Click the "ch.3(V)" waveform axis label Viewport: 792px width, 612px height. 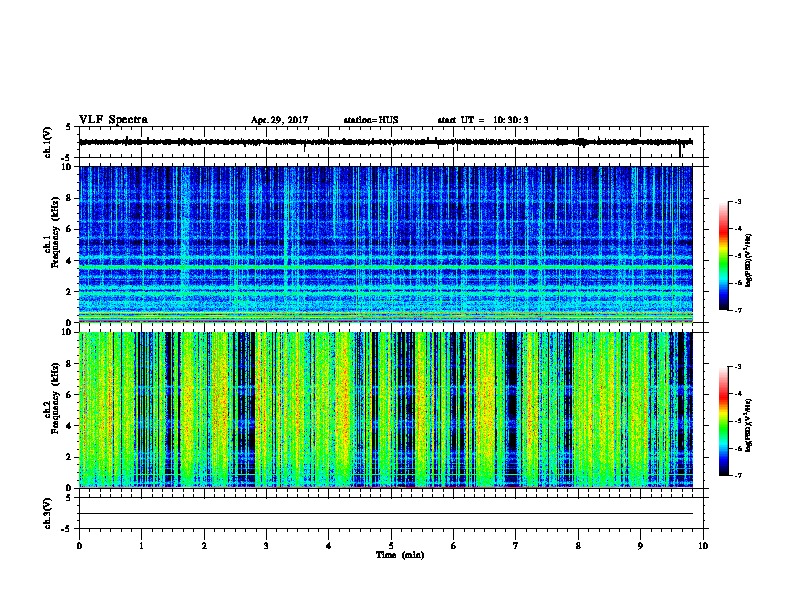point(48,513)
